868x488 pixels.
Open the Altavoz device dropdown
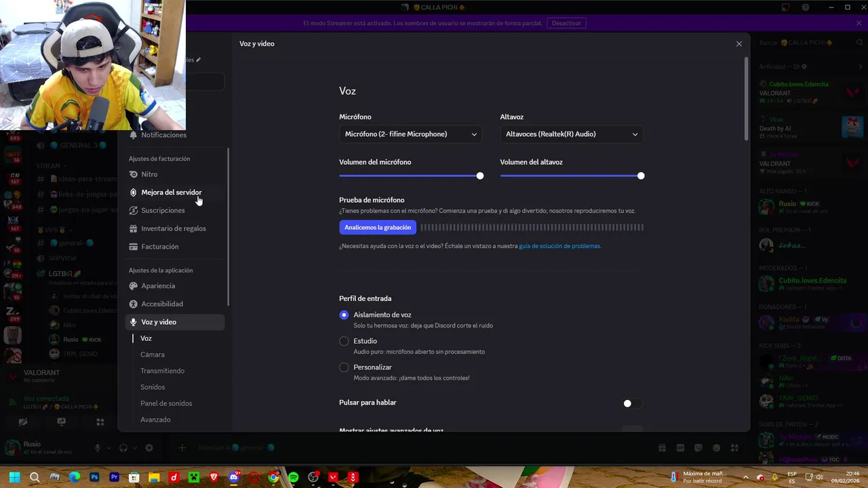pos(572,134)
